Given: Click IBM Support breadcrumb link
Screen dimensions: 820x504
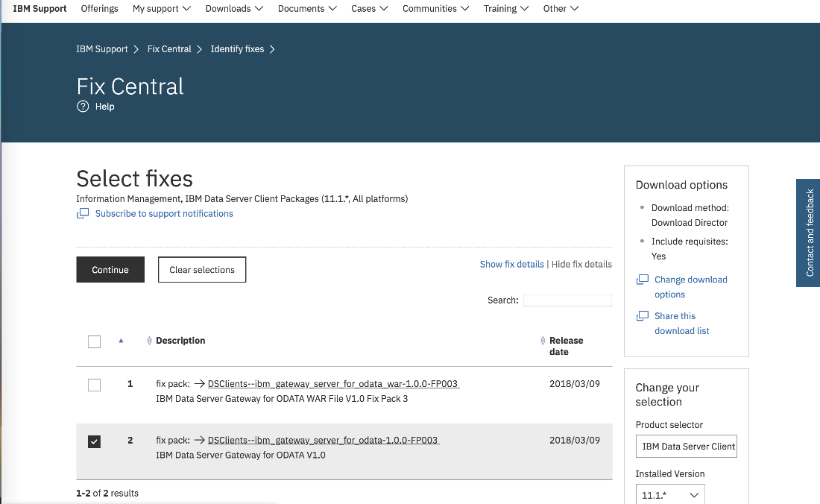Looking at the screenshot, I should click(x=102, y=49).
